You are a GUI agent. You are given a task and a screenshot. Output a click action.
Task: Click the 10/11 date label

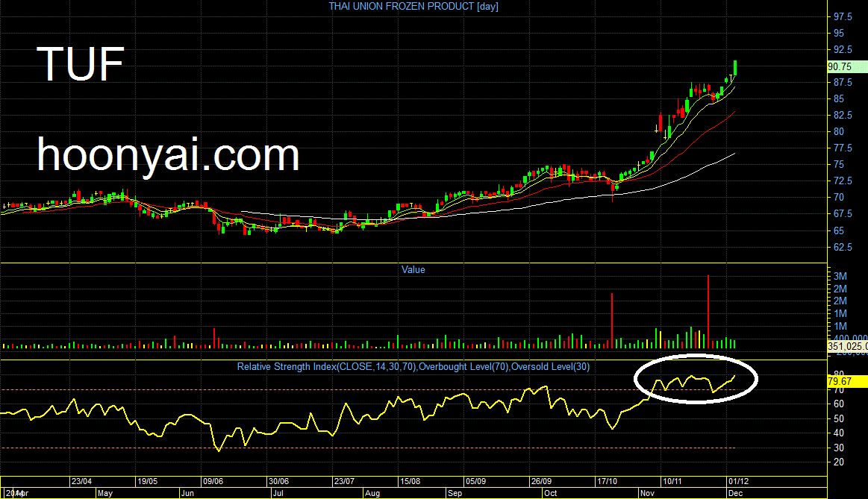coord(672,481)
